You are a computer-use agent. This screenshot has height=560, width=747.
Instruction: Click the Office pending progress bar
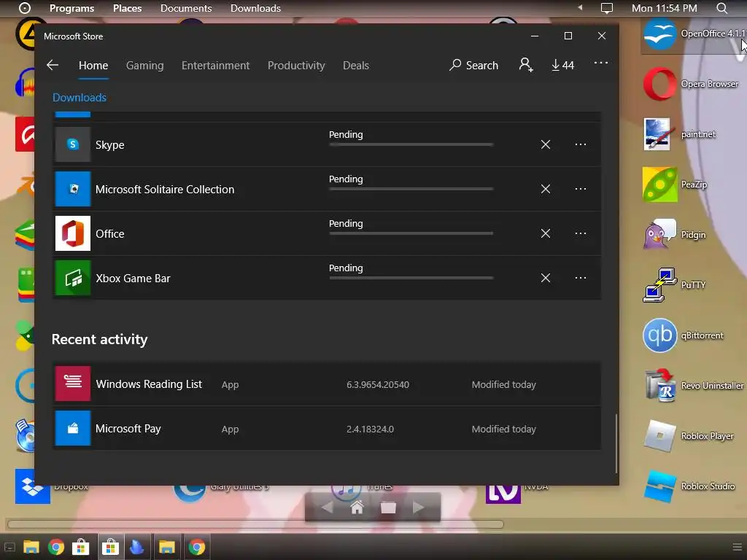[x=411, y=233]
